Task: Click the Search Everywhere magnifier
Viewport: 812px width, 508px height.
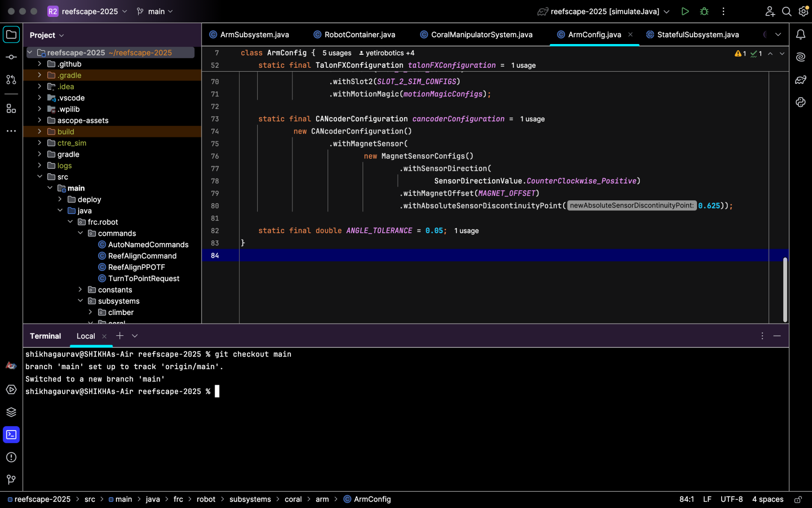Action: (787, 11)
